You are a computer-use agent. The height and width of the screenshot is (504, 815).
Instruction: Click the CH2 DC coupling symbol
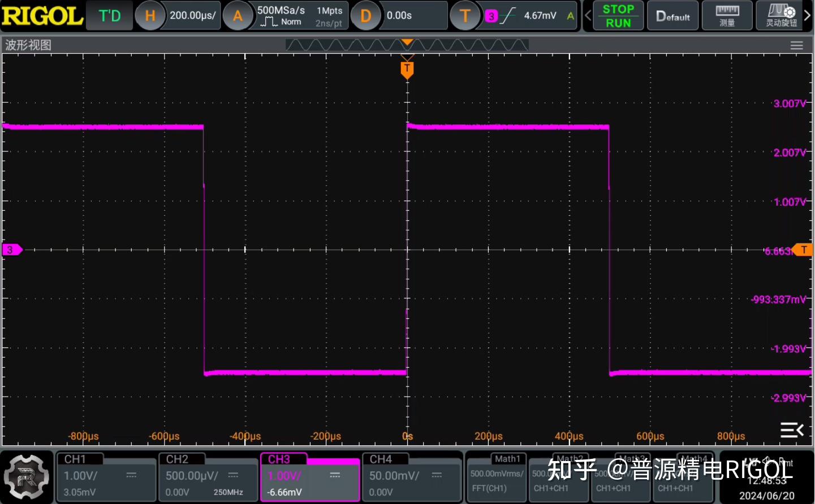point(233,476)
